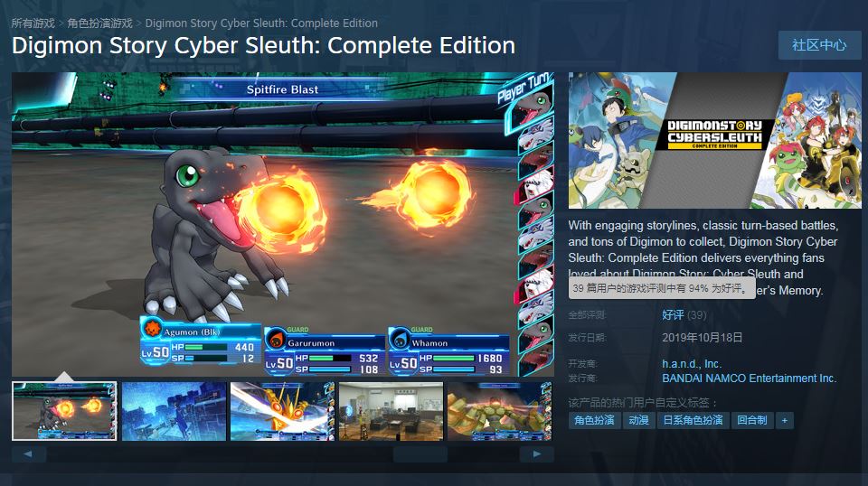Select the first Agumon battle thumbnail
This screenshot has height=486, width=868.
[64, 411]
